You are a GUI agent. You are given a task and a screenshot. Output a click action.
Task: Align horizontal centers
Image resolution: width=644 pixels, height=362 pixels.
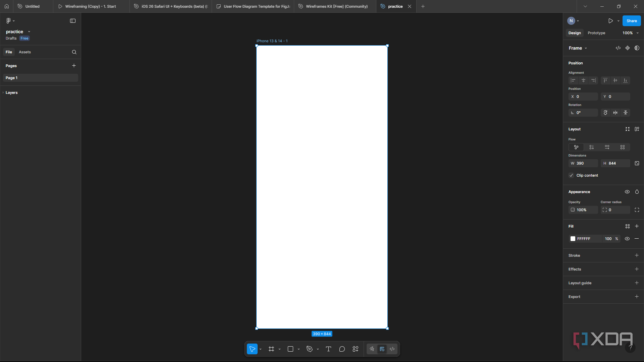click(x=583, y=80)
